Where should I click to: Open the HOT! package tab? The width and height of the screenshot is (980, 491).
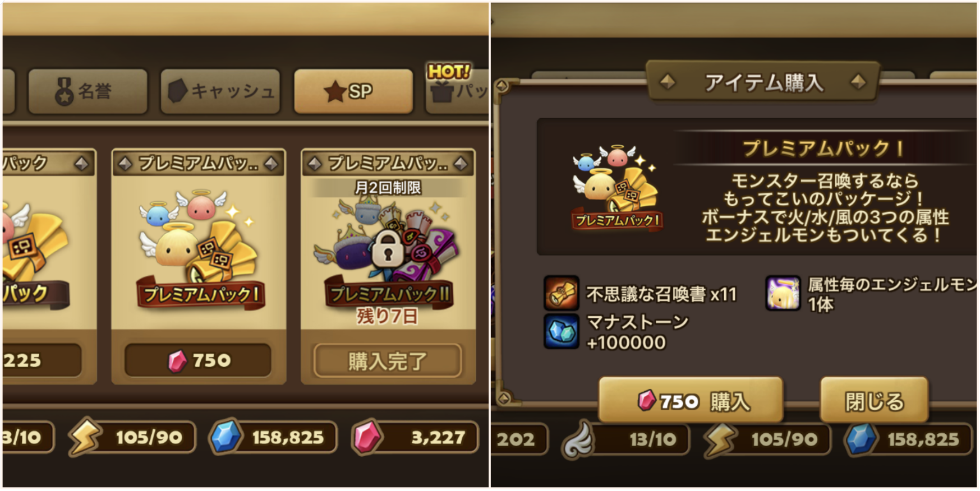click(x=457, y=90)
